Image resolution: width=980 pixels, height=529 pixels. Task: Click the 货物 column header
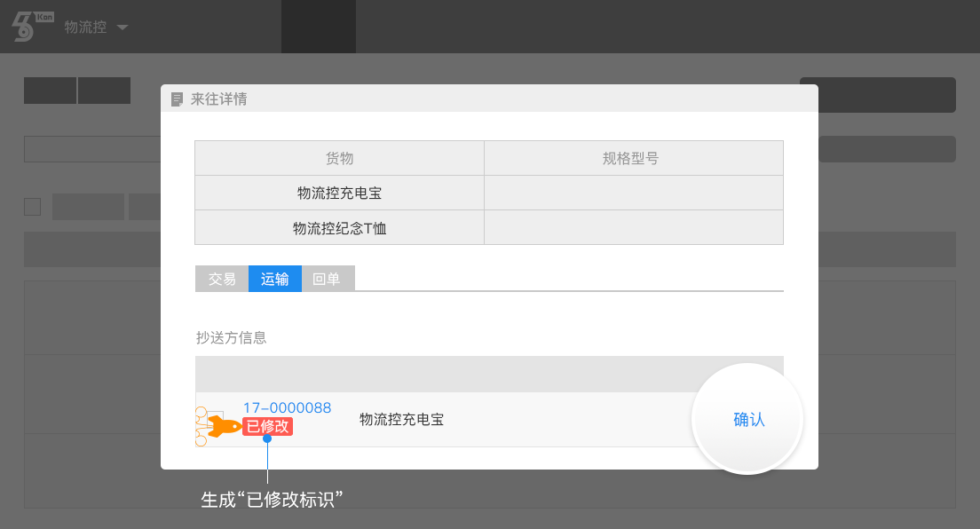[x=339, y=158]
